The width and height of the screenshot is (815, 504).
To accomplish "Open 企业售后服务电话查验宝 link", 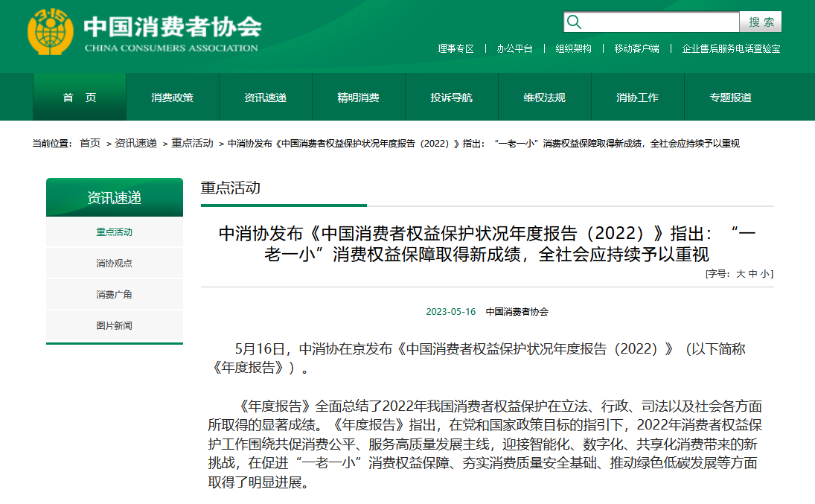I will click(731, 48).
